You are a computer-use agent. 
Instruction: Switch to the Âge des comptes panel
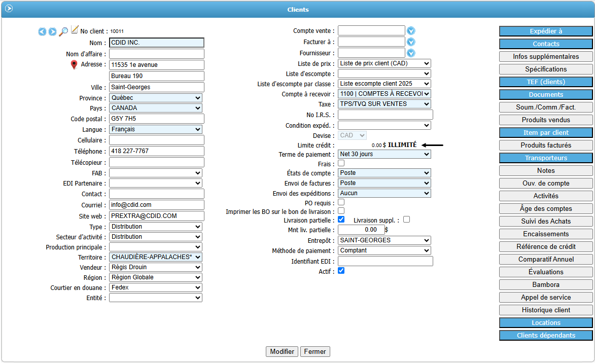[x=546, y=208]
